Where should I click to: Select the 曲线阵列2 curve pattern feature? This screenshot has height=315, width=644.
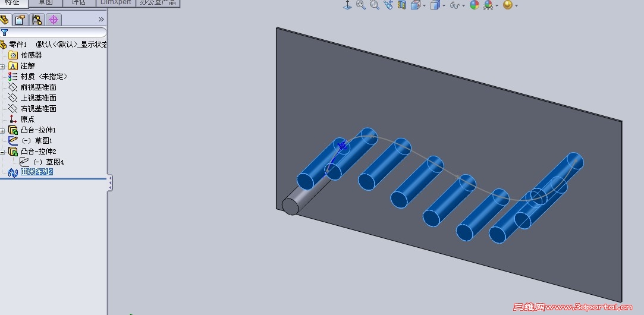[37, 172]
